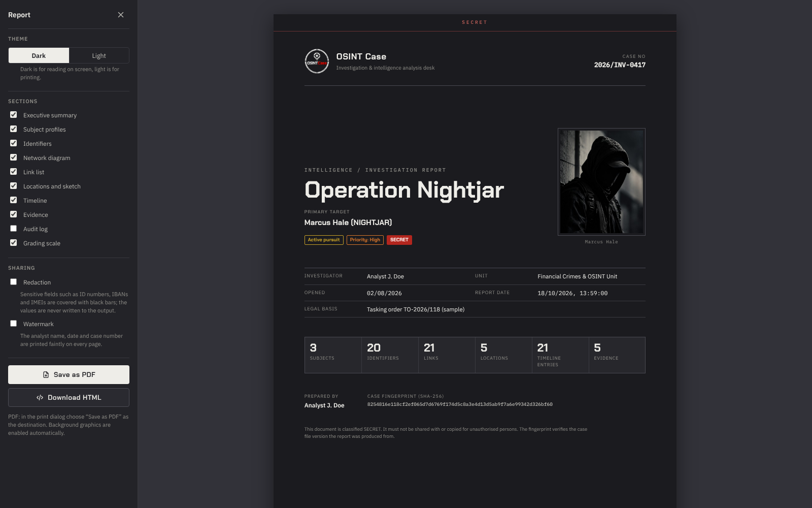The height and width of the screenshot is (508, 812).
Task: Click the Investigator value Analyst J. Doe
Action: click(385, 276)
